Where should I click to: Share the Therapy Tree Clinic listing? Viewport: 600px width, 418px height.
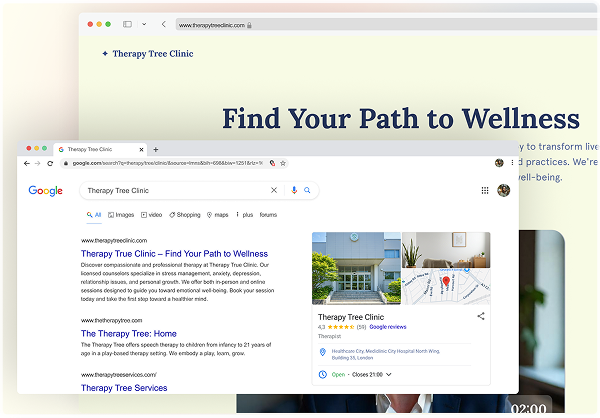[x=481, y=316]
